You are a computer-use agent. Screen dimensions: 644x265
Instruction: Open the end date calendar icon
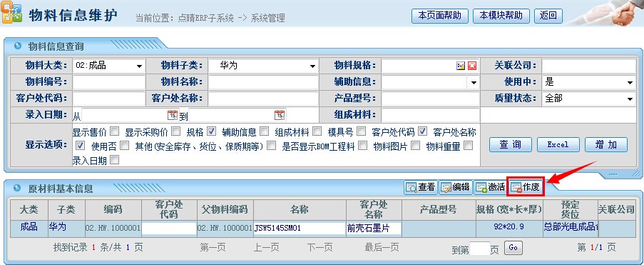pyautogui.click(x=280, y=115)
